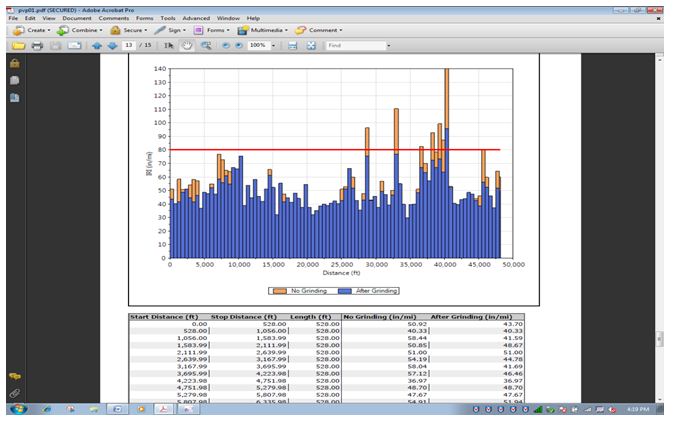
Task: Click the Adobe Acrobat taskbar icon
Action: point(164,409)
